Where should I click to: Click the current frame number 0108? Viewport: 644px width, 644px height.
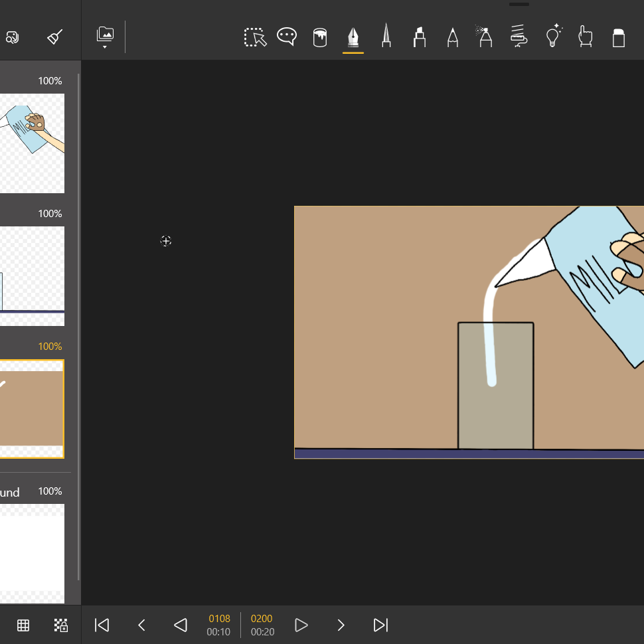pyautogui.click(x=219, y=619)
